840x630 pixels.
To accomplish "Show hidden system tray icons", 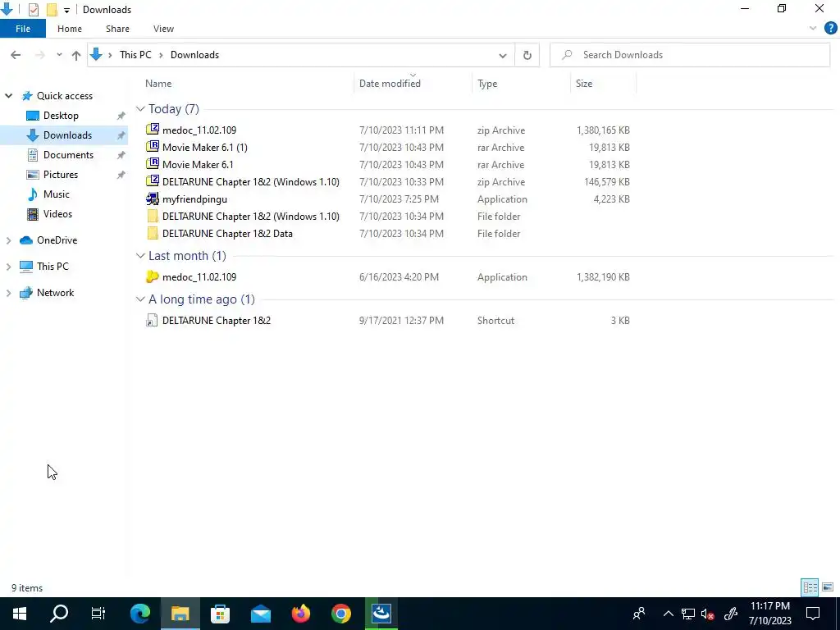I will [668, 614].
